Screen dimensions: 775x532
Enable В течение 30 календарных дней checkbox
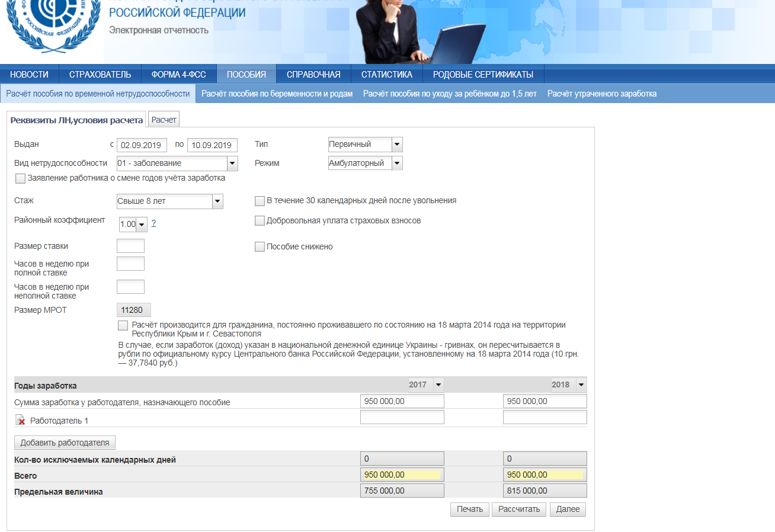pos(260,201)
